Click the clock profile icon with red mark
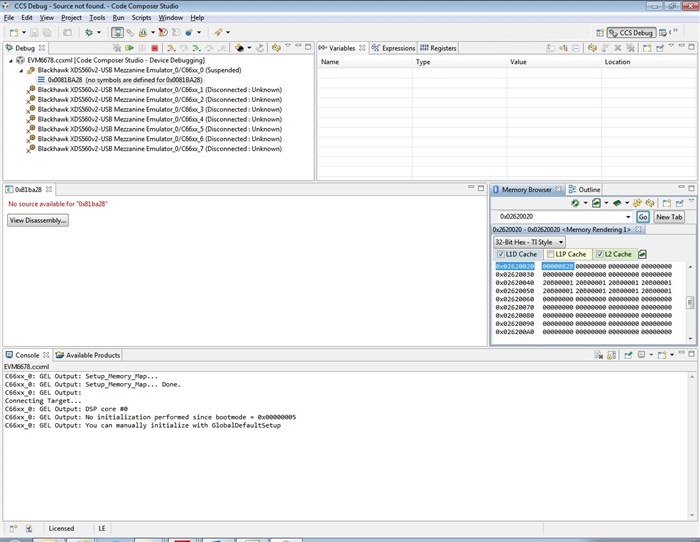This screenshot has width=700, height=542. [x=163, y=33]
